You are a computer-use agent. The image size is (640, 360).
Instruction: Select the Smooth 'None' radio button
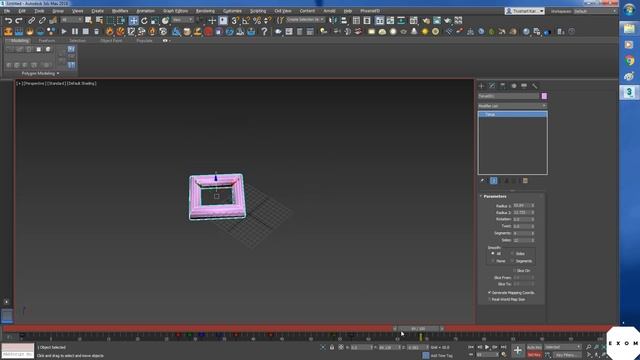493,261
